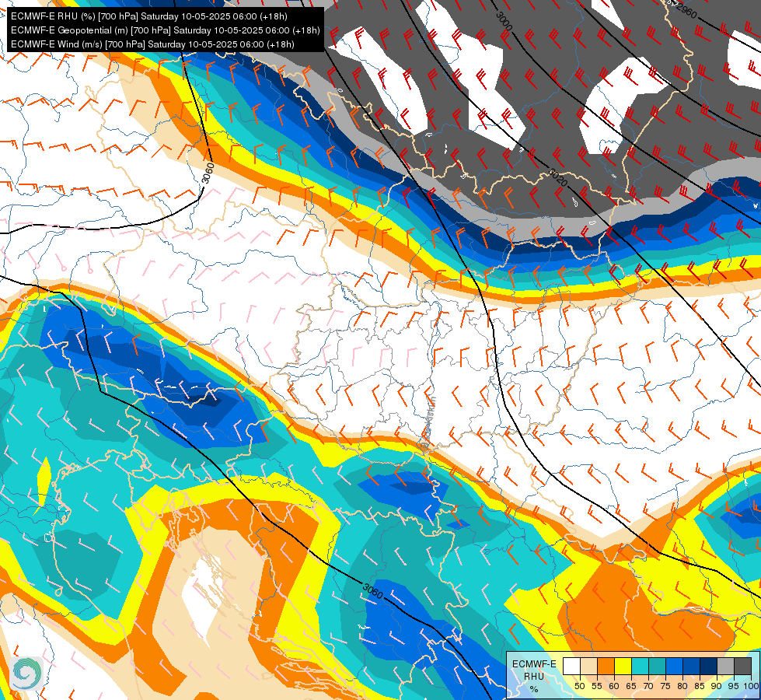This screenshot has width=761, height=700.
Task: Click the legend value 65
Action: pos(631,686)
